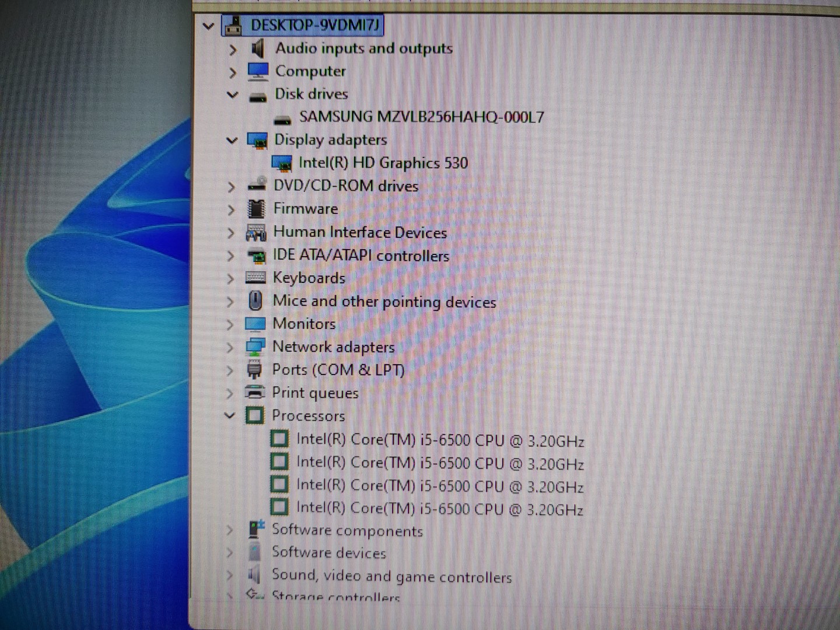Click the Intel HD Graphics 530 adapter icon

tap(282, 163)
